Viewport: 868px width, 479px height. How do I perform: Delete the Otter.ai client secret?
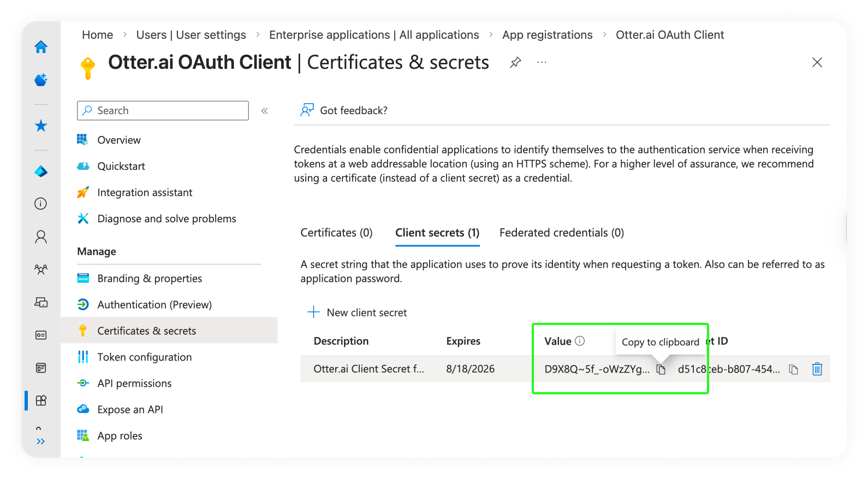click(817, 369)
